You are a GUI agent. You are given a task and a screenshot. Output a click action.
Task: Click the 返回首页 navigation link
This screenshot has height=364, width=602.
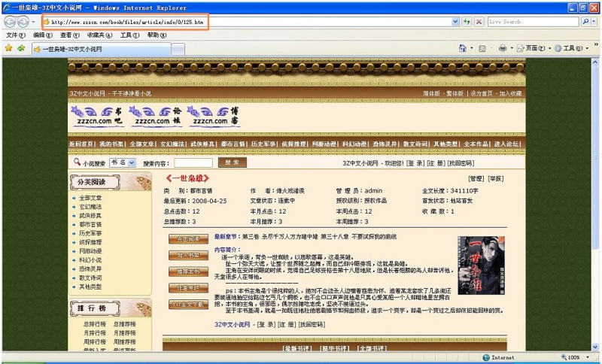tap(81, 144)
